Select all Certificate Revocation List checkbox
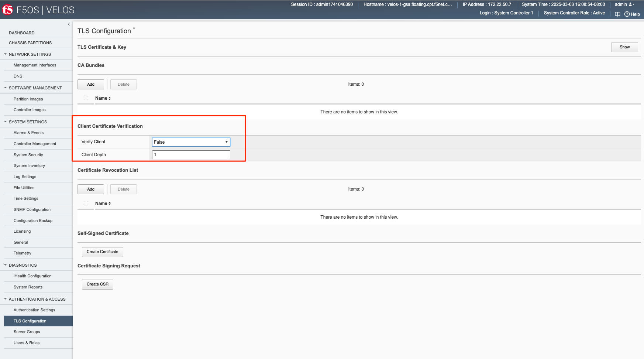The width and height of the screenshot is (644, 359). 86,203
